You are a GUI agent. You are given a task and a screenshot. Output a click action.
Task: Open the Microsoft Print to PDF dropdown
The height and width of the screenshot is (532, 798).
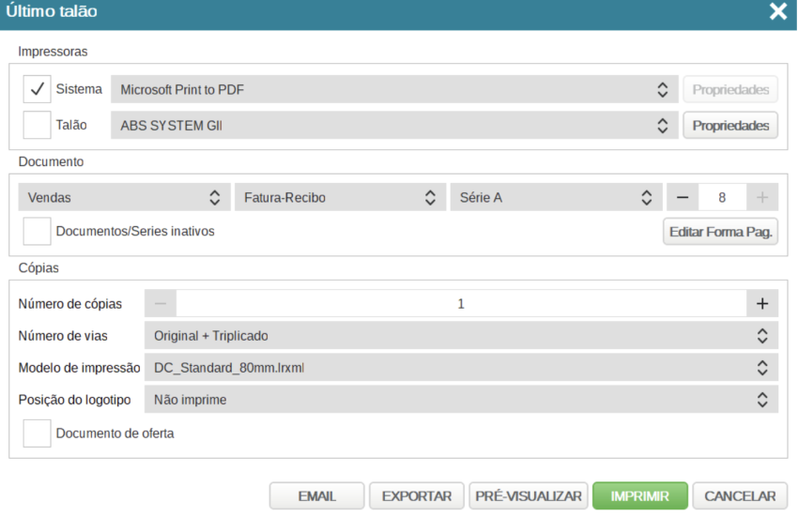392,90
